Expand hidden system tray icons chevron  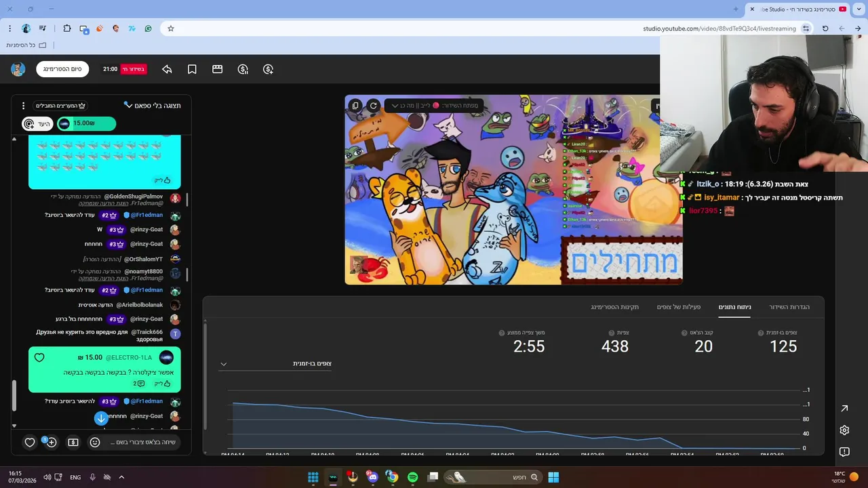(121, 477)
